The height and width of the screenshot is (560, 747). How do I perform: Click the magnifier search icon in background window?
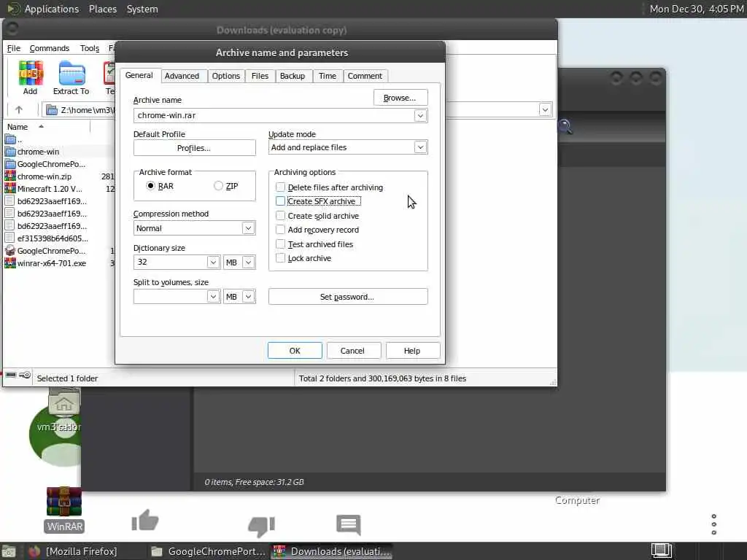click(565, 127)
